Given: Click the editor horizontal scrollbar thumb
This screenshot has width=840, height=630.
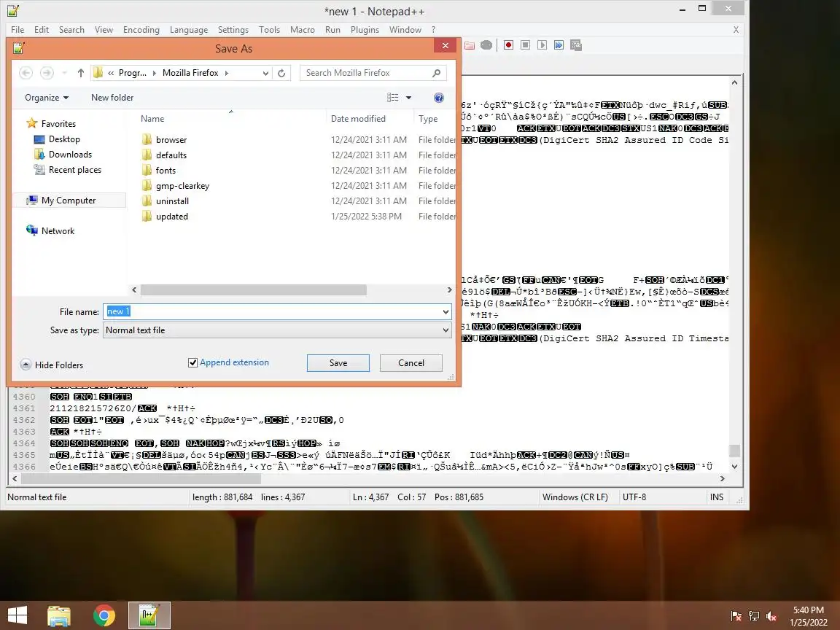Looking at the screenshot, I should coord(141,479).
